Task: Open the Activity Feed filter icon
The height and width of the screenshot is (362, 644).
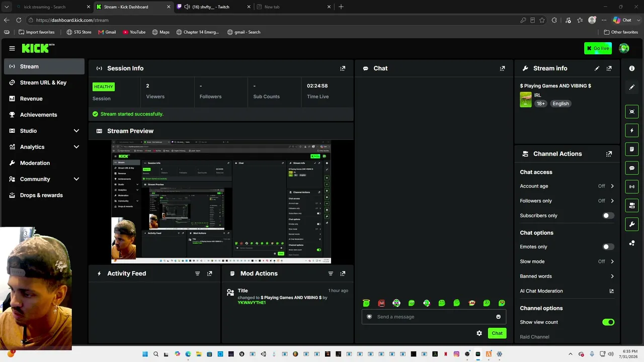Action: click(x=197, y=274)
